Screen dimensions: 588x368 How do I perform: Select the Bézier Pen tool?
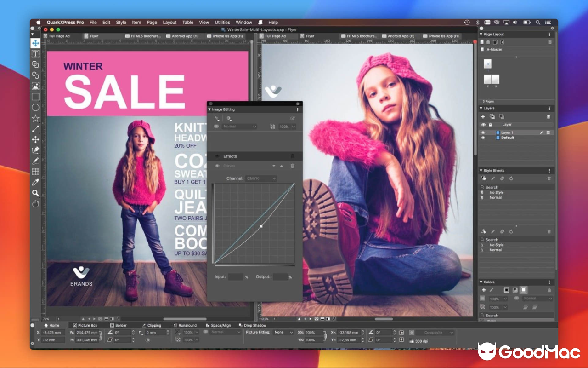35,150
